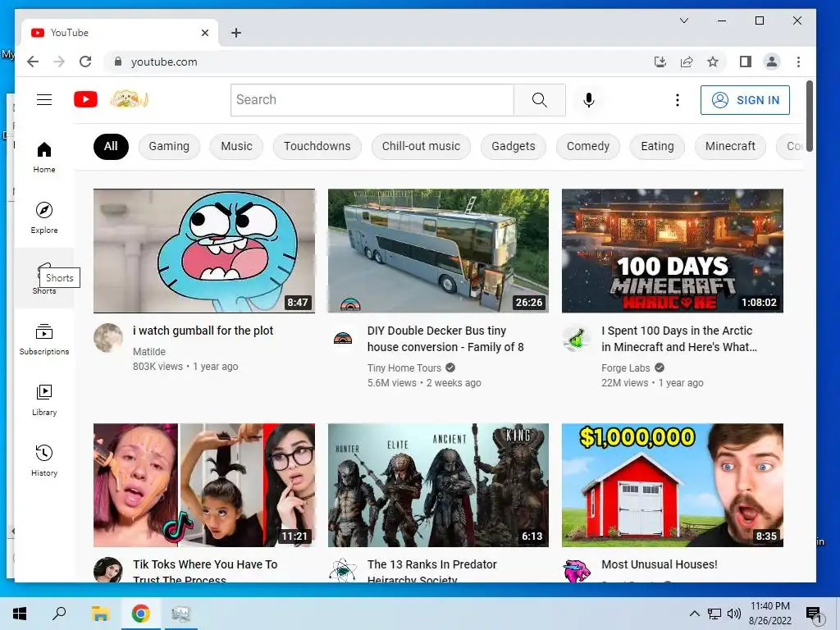This screenshot has width=840, height=630.
Task: Open Forge Labs channel name
Action: [626, 368]
